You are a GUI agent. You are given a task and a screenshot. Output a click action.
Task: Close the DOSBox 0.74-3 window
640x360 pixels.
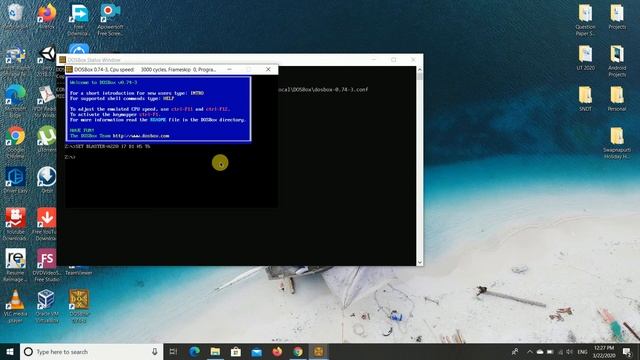[x=268, y=69]
